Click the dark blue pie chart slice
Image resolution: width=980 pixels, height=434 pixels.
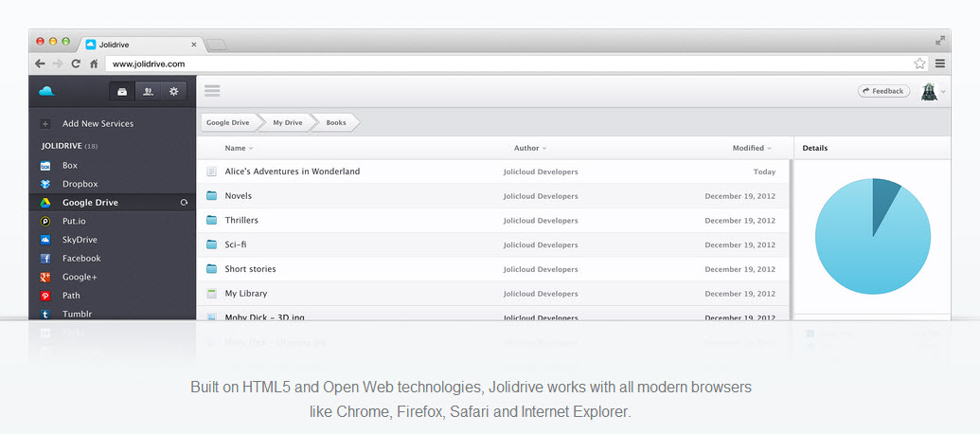[883, 200]
